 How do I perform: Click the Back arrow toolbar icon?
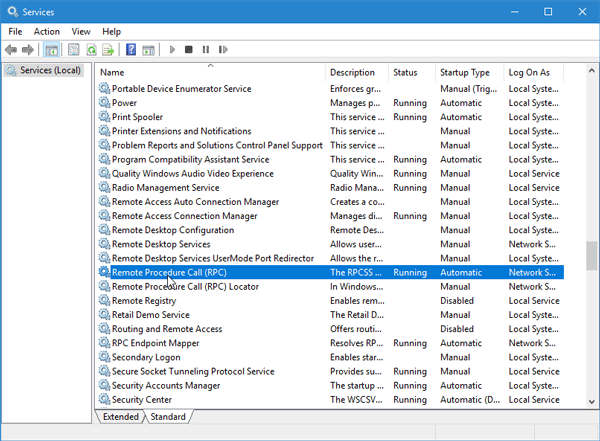[11, 50]
